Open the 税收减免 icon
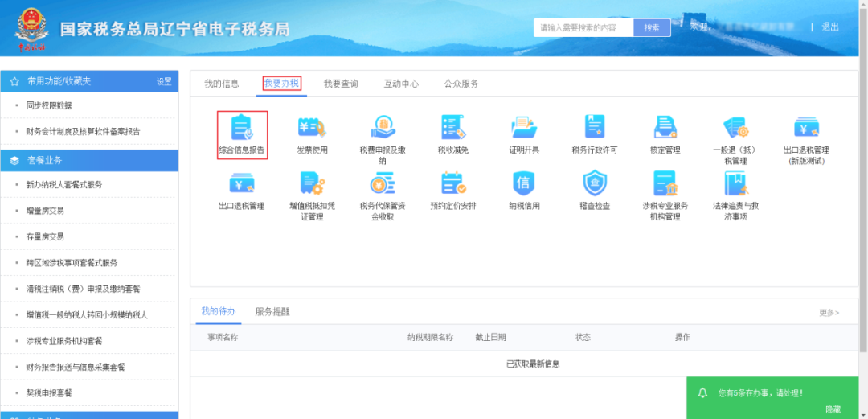Screen dimensions: 868x419 point(452,129)
